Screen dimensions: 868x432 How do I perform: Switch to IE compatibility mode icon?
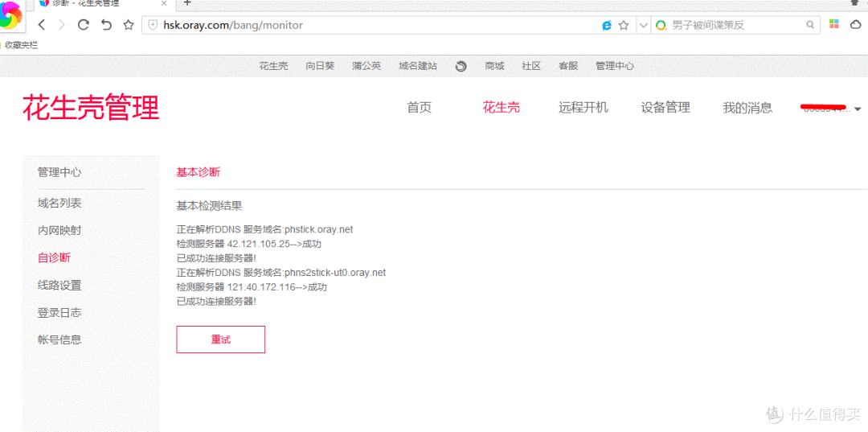(608, 25)
